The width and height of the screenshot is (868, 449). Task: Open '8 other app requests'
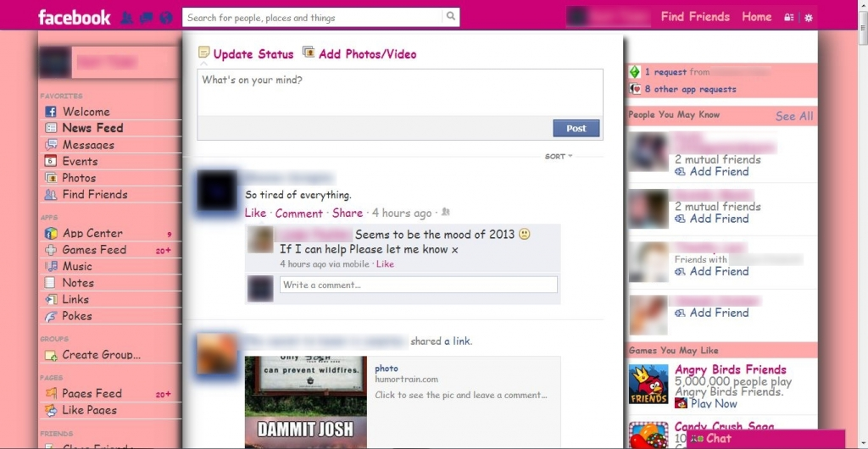click(x=690, y=89)
